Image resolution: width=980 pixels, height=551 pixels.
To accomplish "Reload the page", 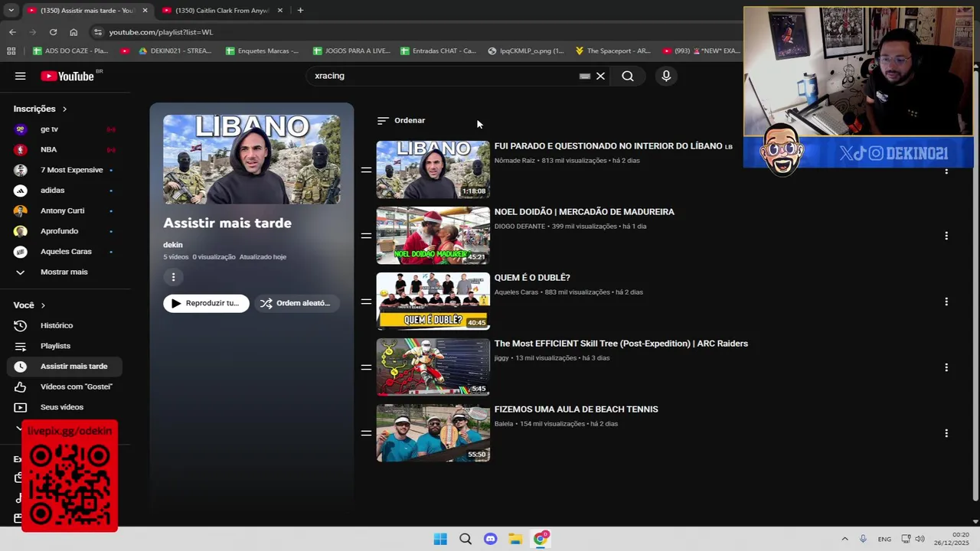I will [53, 32].
